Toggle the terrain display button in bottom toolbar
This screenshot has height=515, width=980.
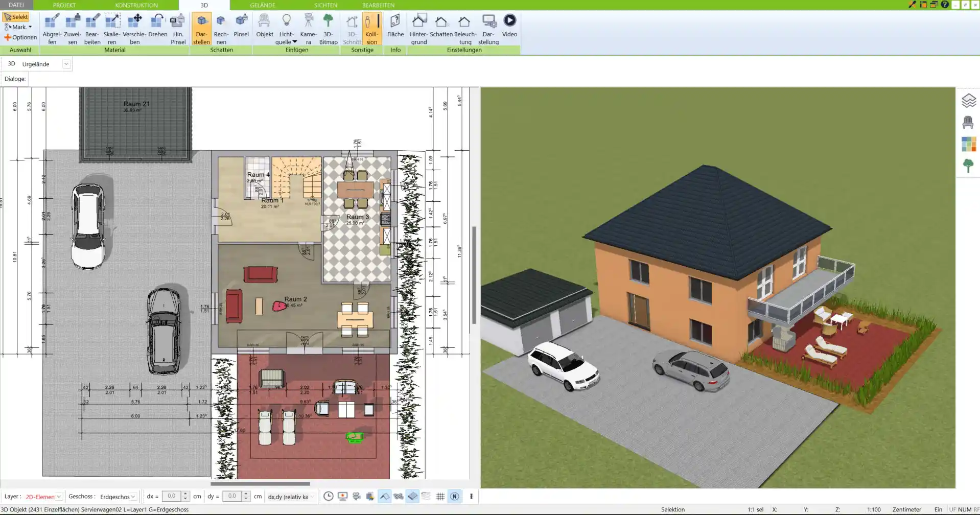pyautogui.click(x=398, y=496)
